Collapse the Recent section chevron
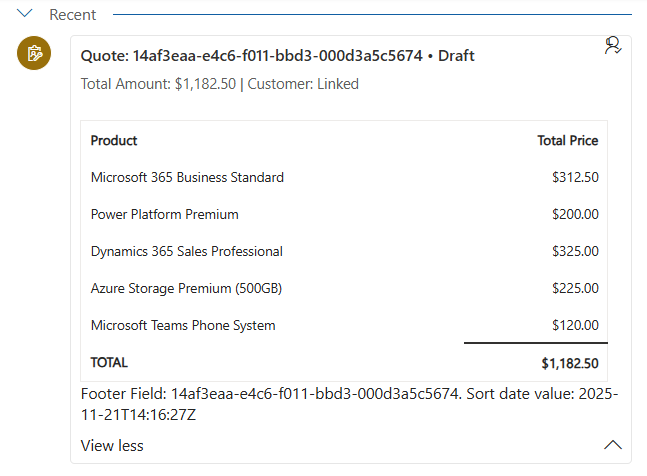Image resolution: width=647 pixels, height=476 pixels. 24,14
